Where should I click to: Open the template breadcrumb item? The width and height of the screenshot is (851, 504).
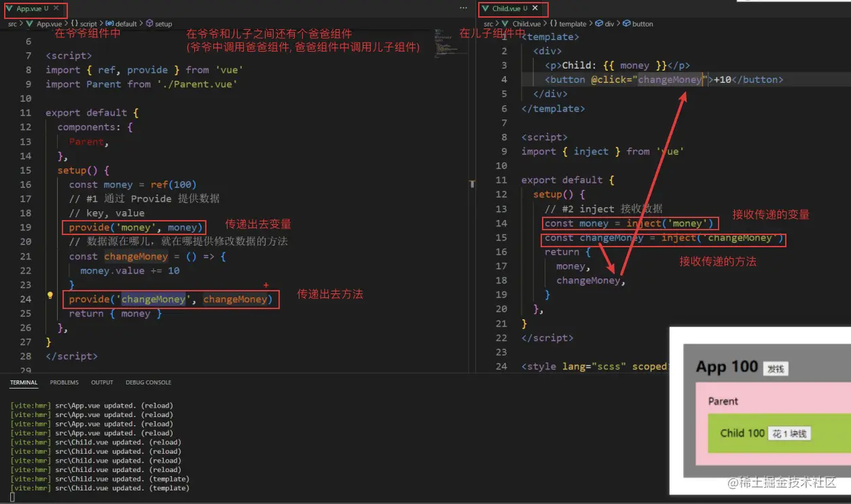568,24
